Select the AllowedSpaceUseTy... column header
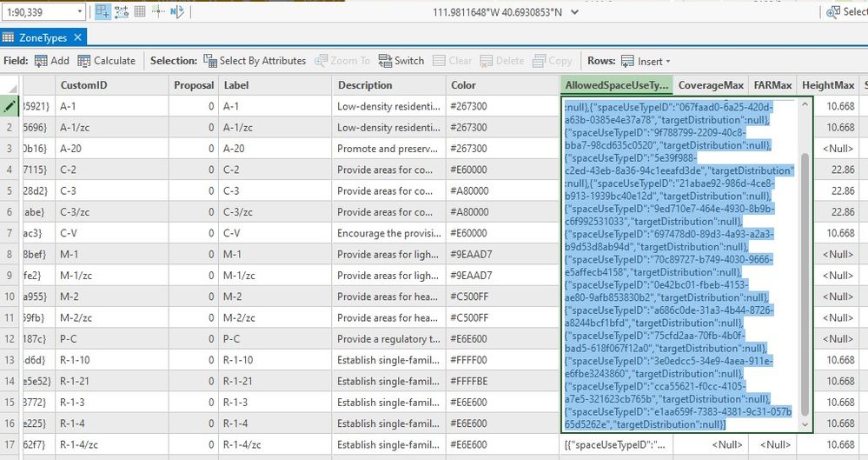The width and height of the screenshot is (868, 460). tap(616, 85)
